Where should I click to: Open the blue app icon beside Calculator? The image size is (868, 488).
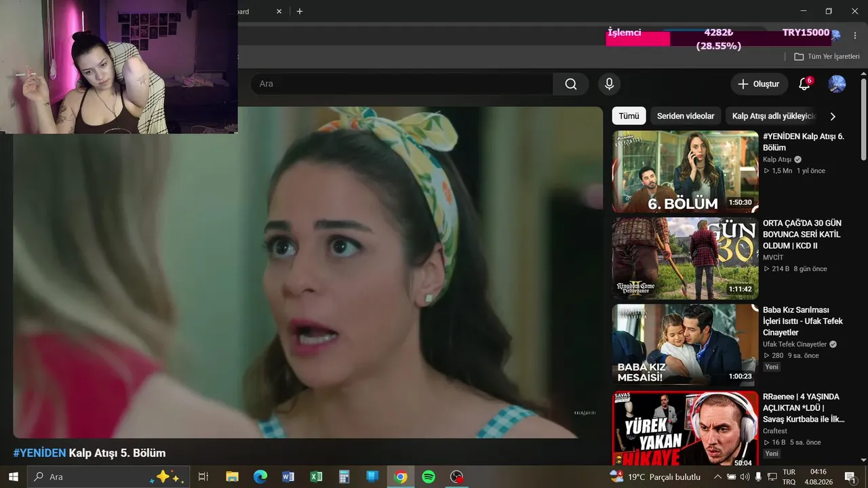372,476
